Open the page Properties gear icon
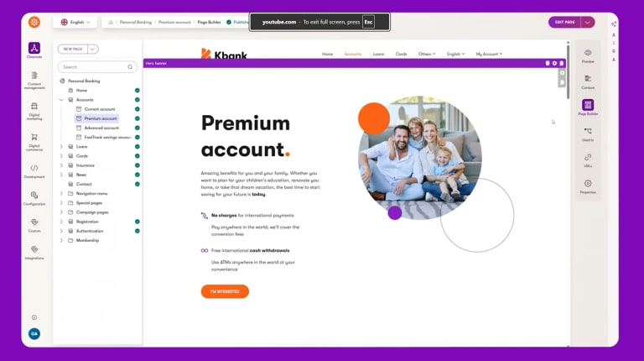 click(588, 183)
